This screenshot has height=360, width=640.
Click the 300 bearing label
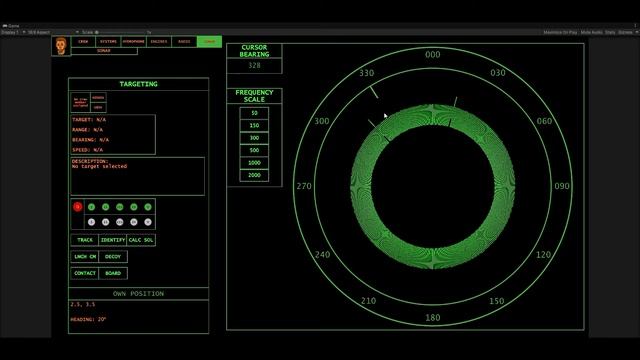(322, 121)
